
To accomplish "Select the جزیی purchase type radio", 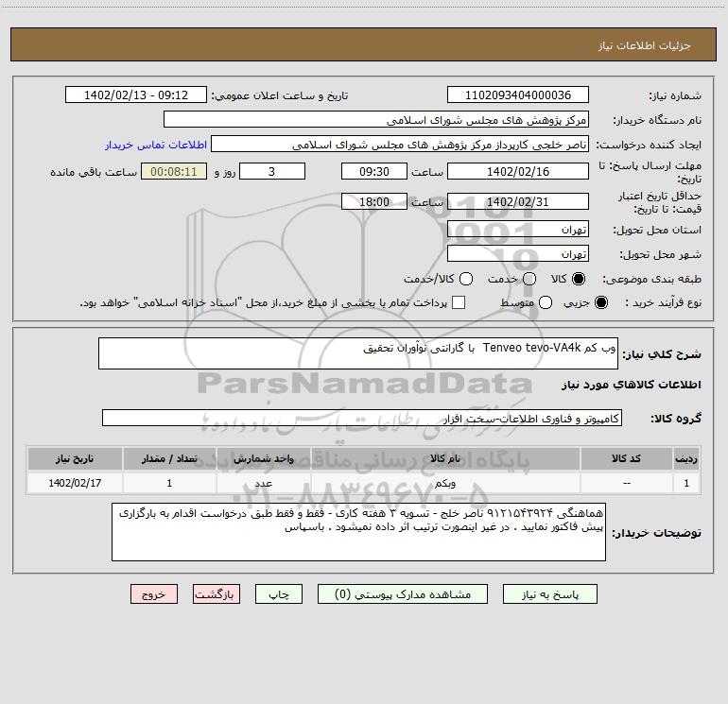I will (x=601, y=302).
